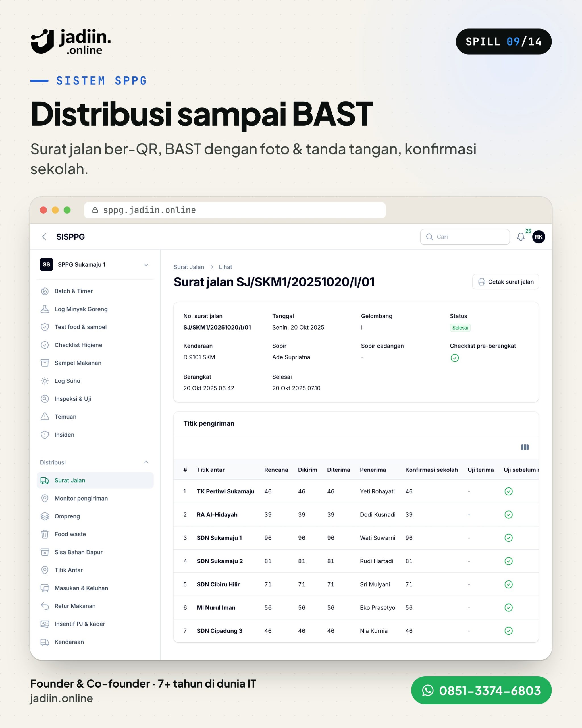
Task: Click the Log Suhu sun icon
Action: pos(45,381)
